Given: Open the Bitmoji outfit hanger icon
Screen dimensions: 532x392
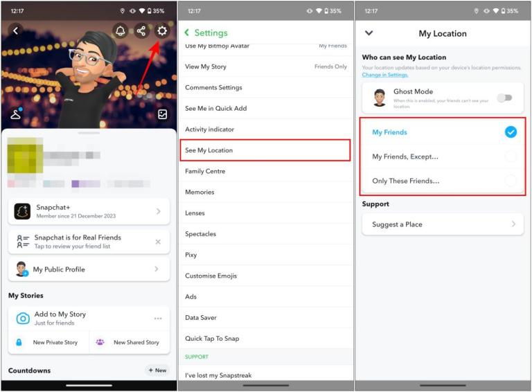Looking at the screenshot, I should 15,114.
